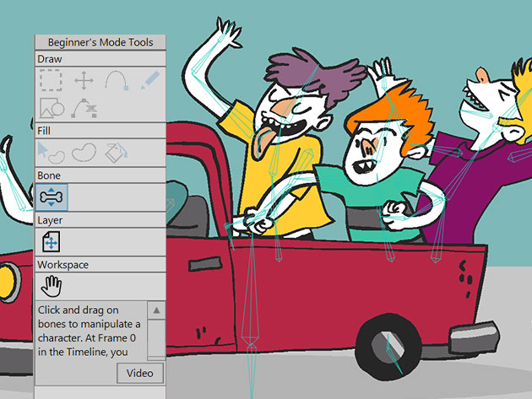Click the Workspace section header
Image resolution: width=532 pixels, height=399 pixels.
tap(100, 265)
